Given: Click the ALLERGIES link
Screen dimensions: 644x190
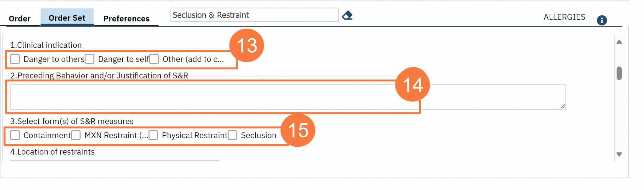Looking at the screenshot, I should [564, 17].
